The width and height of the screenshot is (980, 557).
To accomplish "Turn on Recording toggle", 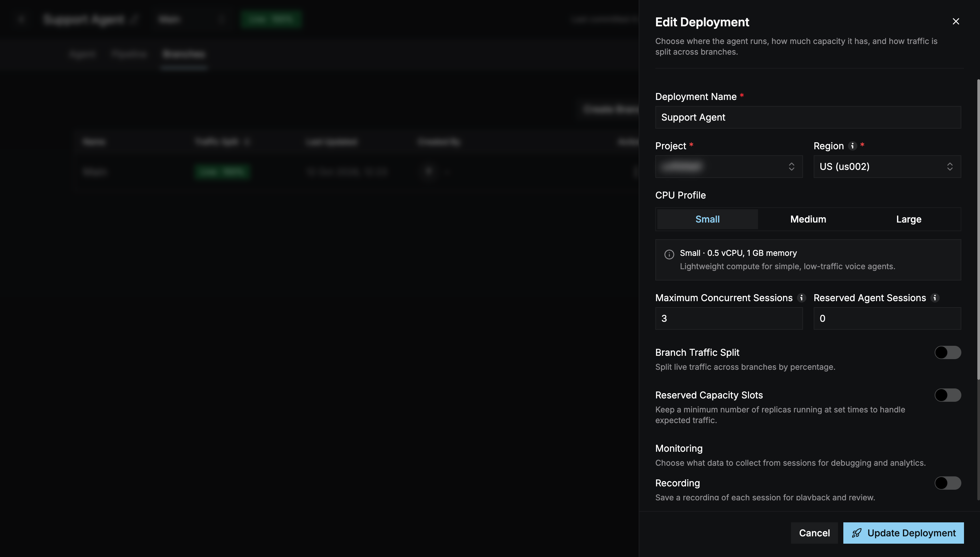I will click(947, 483).
